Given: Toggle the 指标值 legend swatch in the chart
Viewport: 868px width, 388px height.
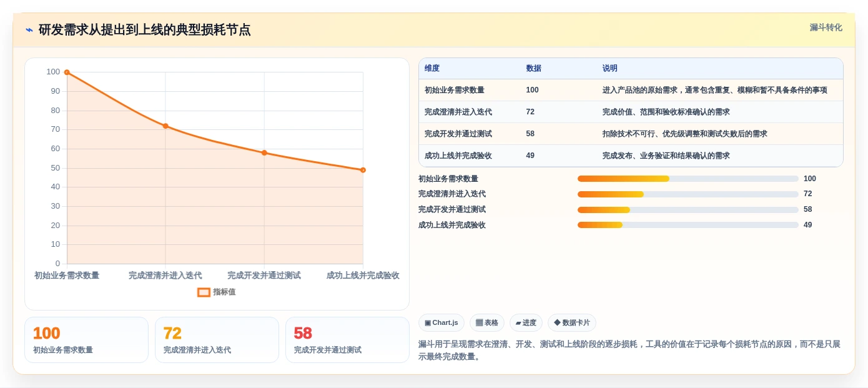Looking at the screenshot, I should pyautogui.click(x=204, y=292).
